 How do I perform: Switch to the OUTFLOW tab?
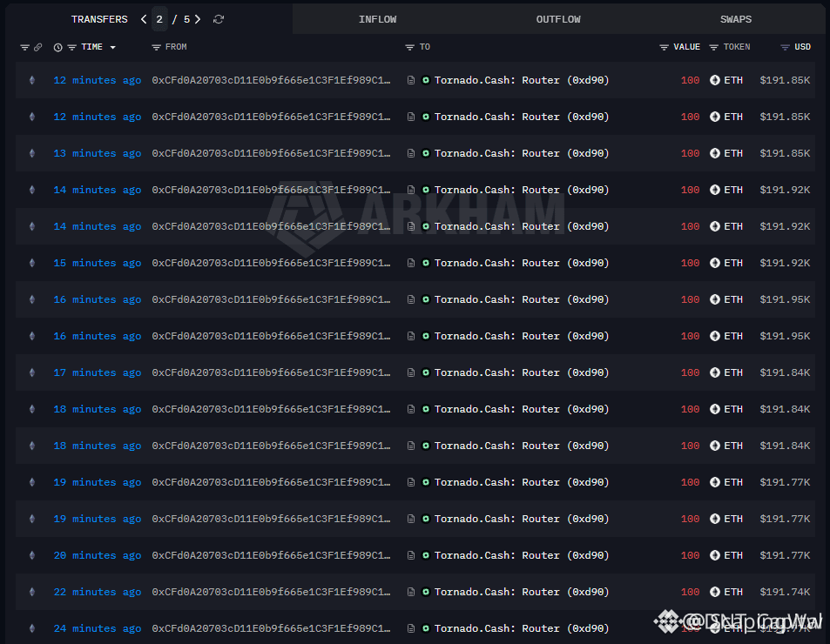(x=558, y=19)
